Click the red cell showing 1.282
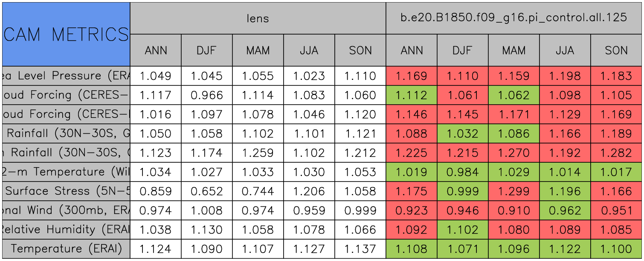 point(616,153)
